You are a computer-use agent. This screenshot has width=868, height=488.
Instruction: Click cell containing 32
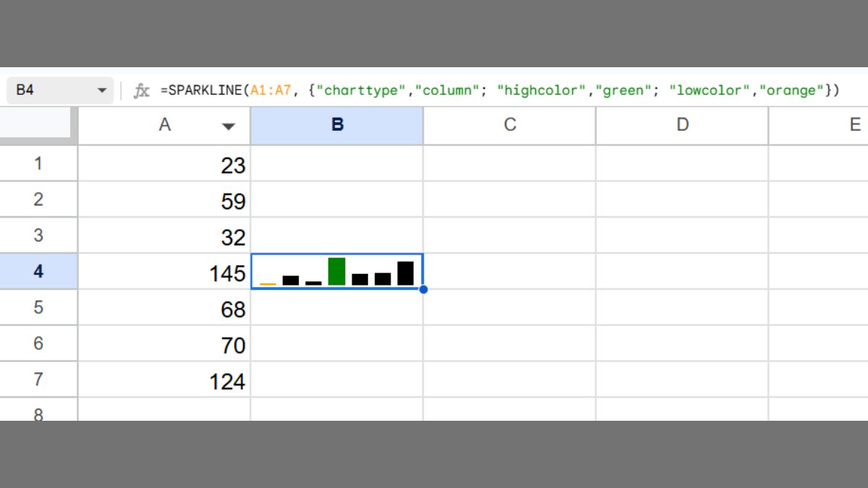[x=164, y=236]
